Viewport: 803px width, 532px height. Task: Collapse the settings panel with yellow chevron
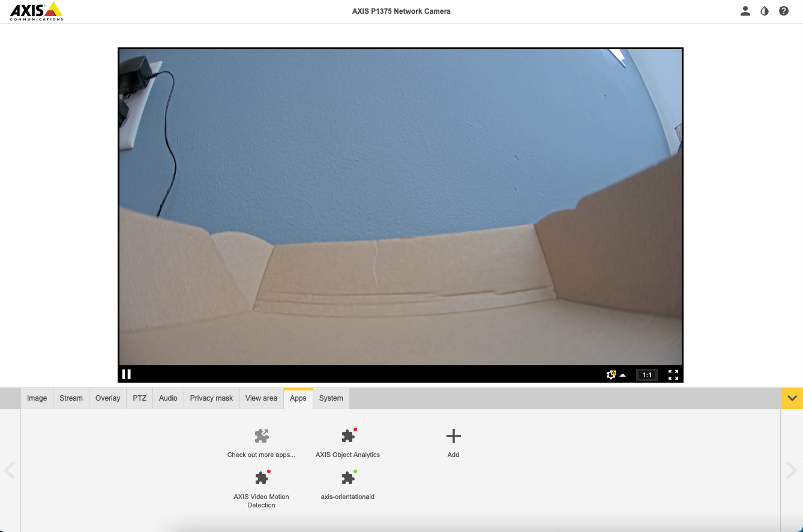click(x=792, y=398)
